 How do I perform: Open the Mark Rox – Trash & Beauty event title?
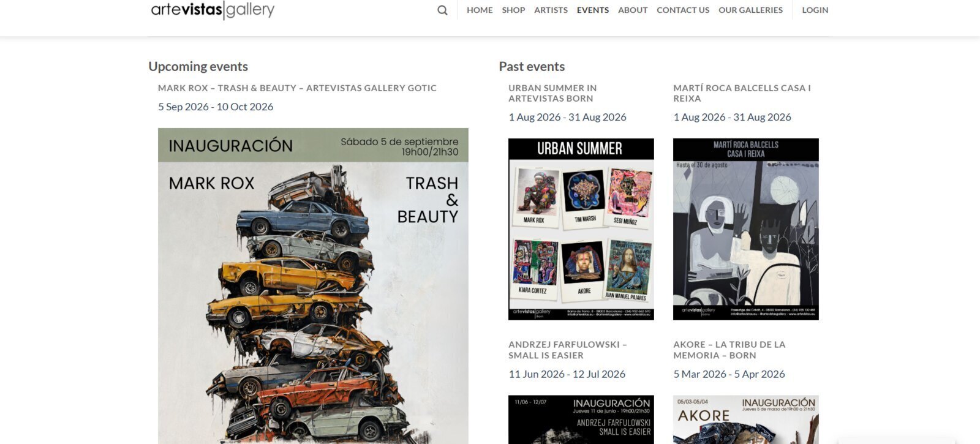click(297, 88)
